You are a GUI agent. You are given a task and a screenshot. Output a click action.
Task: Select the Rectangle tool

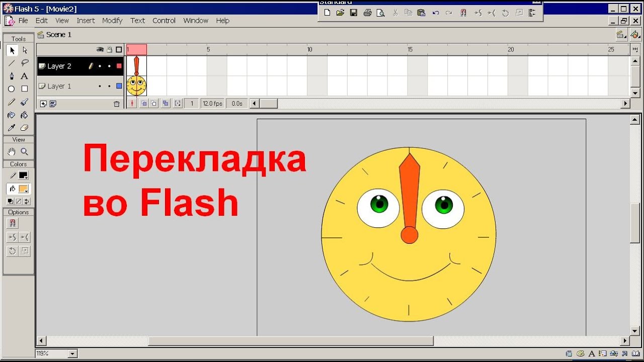[x=25, y=89]
